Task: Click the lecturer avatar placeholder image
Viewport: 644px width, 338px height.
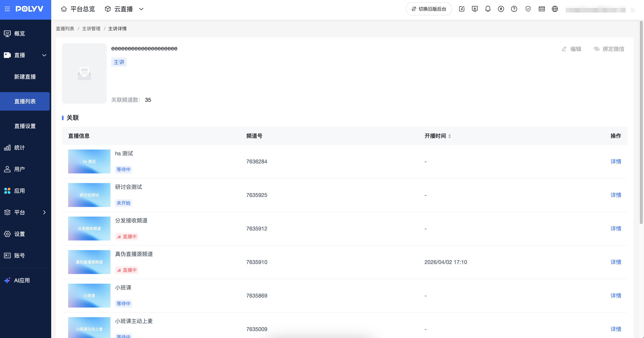Action: tap(84, 74)
